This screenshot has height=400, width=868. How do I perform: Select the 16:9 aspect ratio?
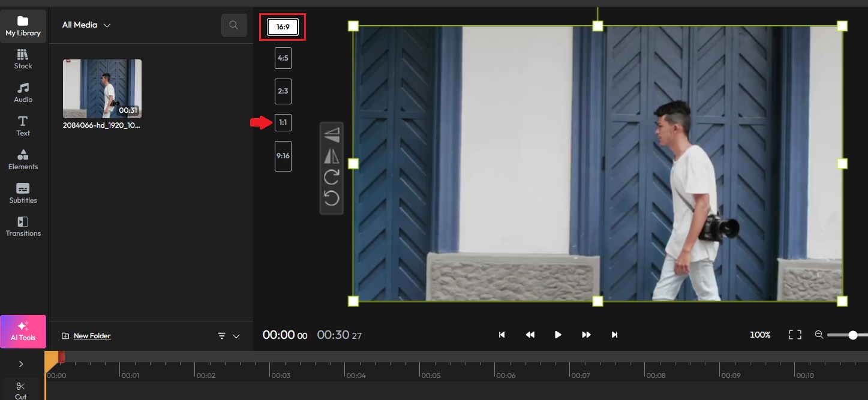click(x=283, y=27)
